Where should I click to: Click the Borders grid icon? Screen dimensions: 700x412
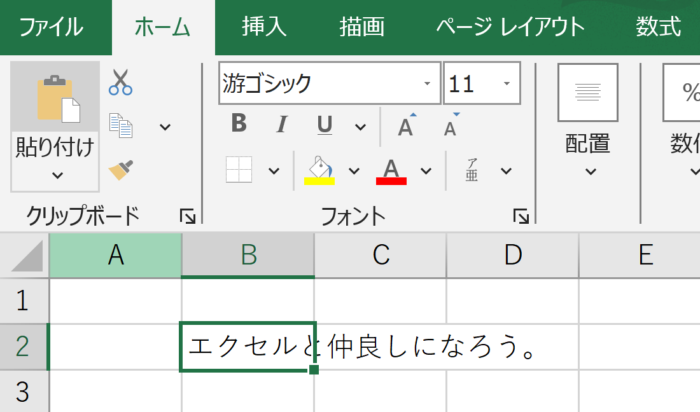[x=239, y=170]
